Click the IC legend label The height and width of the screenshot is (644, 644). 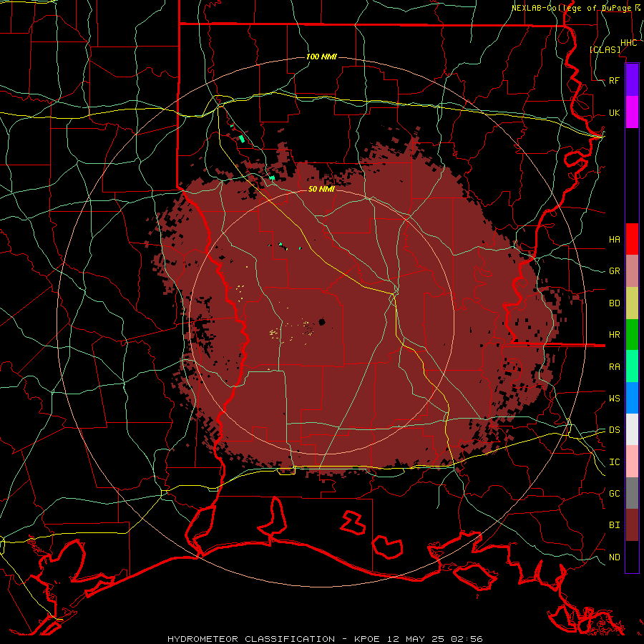coord(615,462)
